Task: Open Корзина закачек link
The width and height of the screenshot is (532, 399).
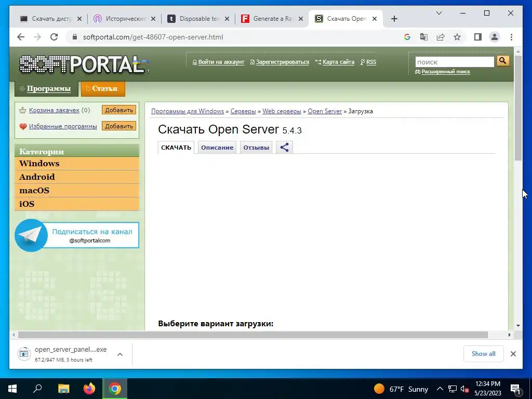Action: 54,110
